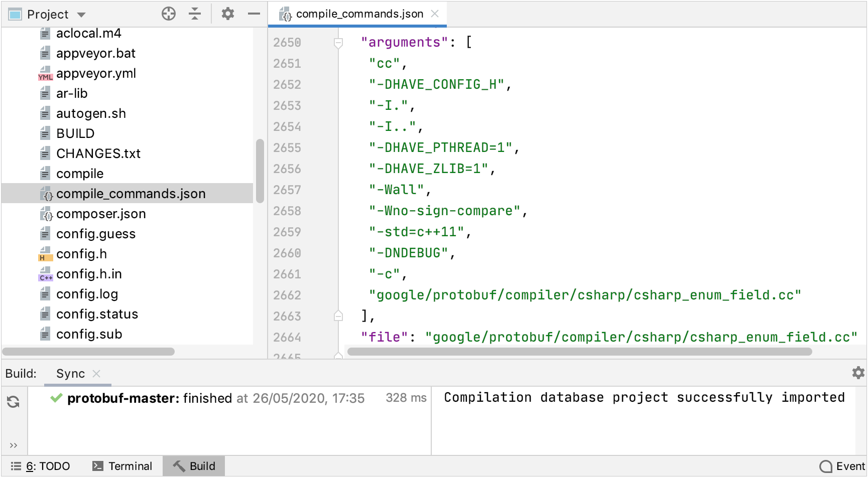Screen dimensions: 868x478
Task: Select autogen.sh file
Action: pos(91,113)
